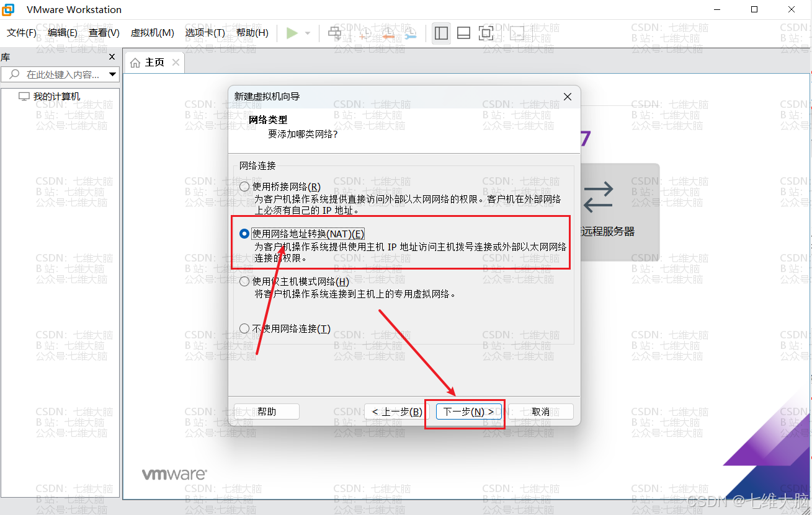Screen dimensions: 812x515
Task: Click the connect remote server arrows icon
Action: pos(598,196)
